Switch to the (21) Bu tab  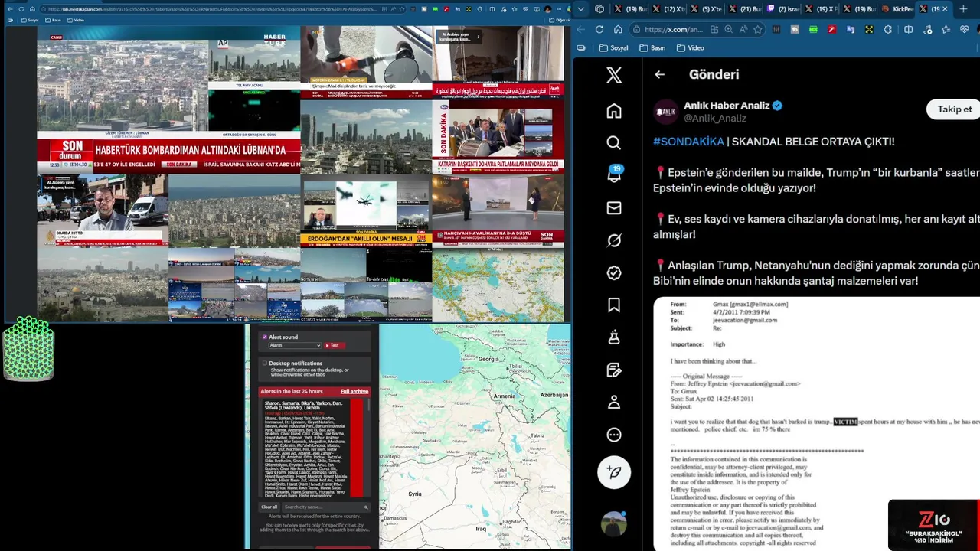[x=743, y=9]
